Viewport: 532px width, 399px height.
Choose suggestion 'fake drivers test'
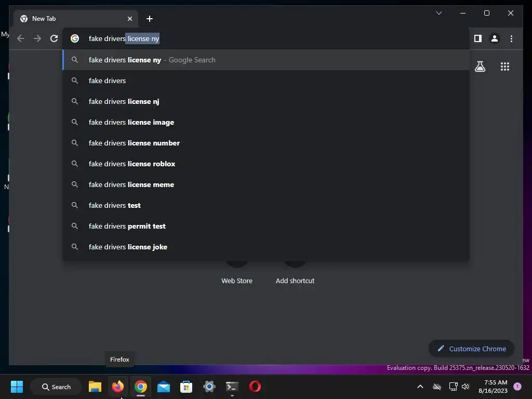267,205
